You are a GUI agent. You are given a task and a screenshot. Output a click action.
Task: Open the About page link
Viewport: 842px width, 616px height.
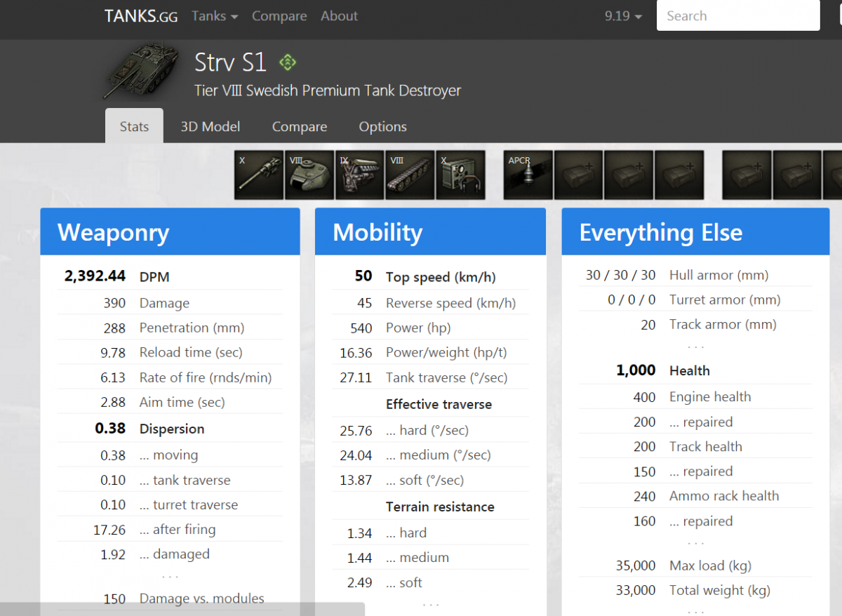(339, 16)
